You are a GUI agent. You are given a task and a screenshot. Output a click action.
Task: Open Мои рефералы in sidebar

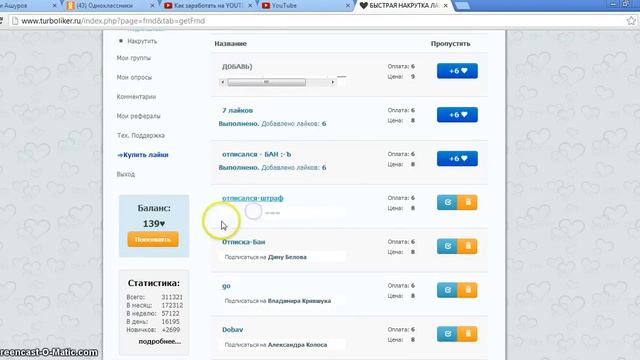pos(138,116)
